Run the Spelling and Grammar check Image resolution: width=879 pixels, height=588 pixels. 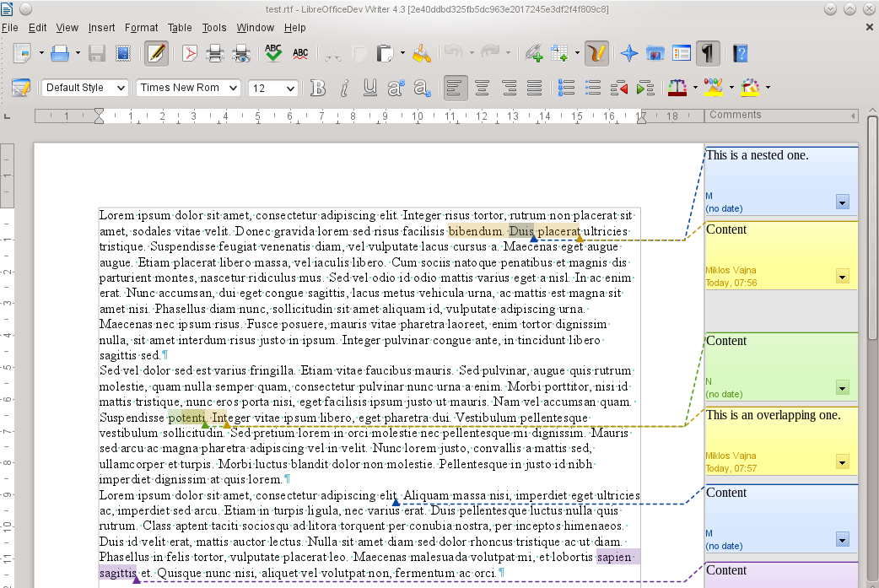point(272,54)
